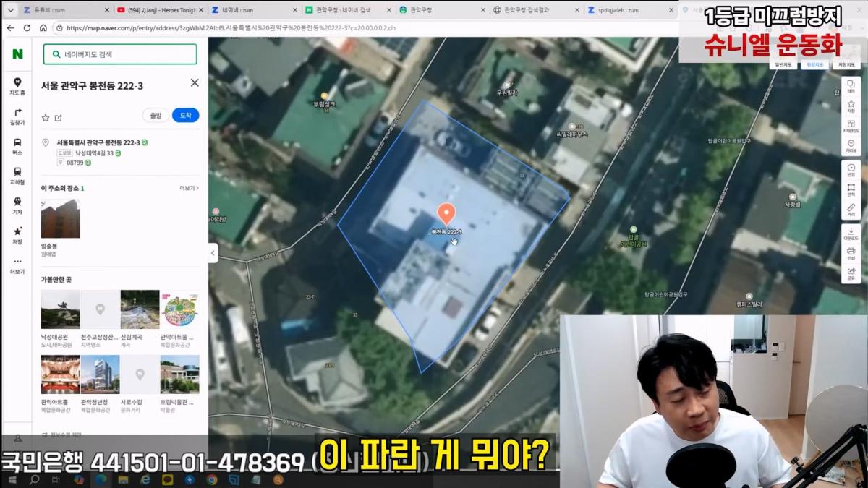
Task: Open the browser tab list dropdown arrow
Action: pos(10,10)
